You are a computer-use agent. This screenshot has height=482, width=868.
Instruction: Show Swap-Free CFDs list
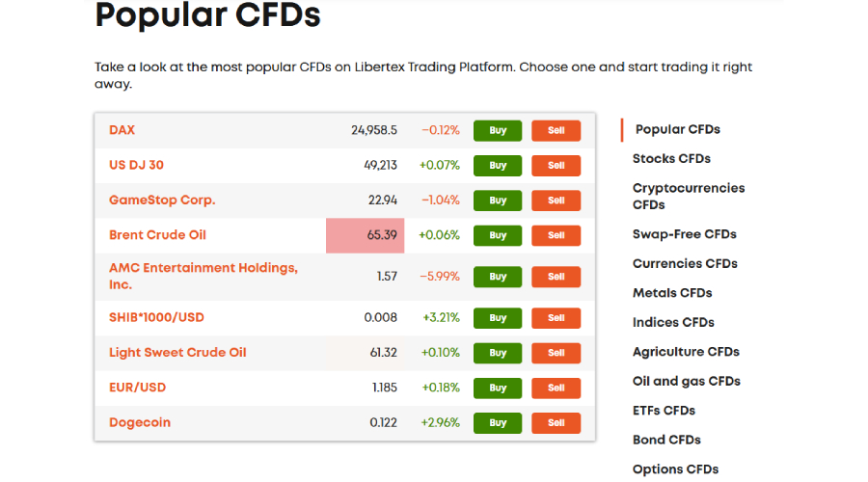click(684, 234)
